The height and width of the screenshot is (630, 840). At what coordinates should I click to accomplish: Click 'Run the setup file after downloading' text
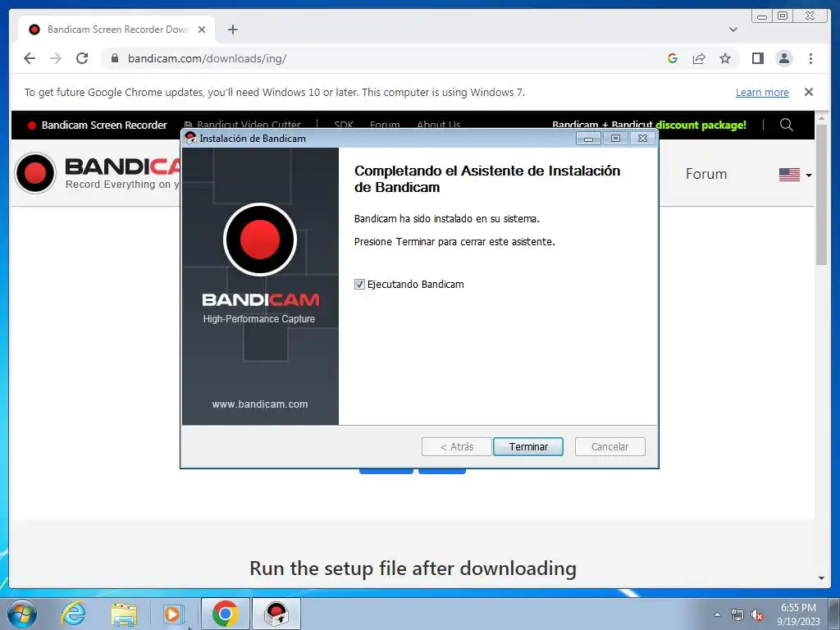tap(413, 568)
